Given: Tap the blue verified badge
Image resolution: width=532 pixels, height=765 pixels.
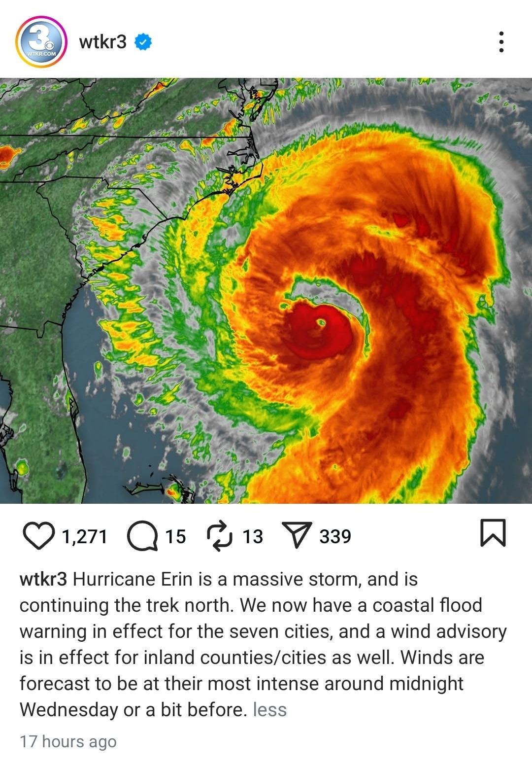Looking at the screenshot, I should point(143,42).
